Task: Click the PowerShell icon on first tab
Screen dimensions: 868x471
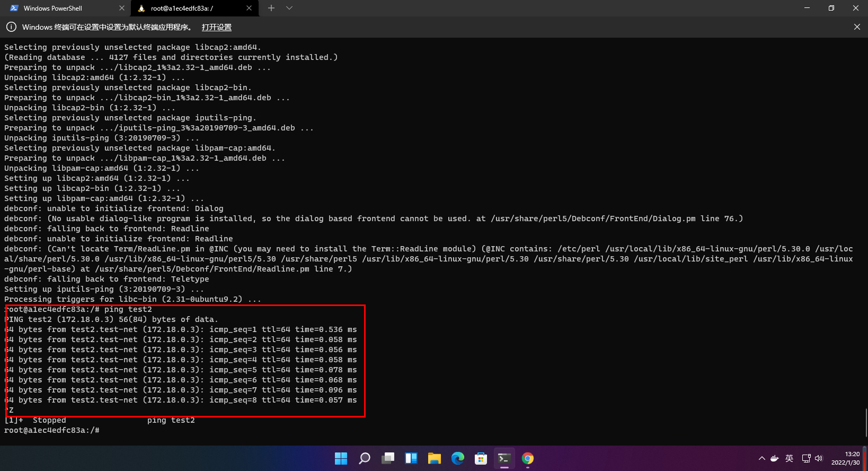Action: tap(14, 8)
